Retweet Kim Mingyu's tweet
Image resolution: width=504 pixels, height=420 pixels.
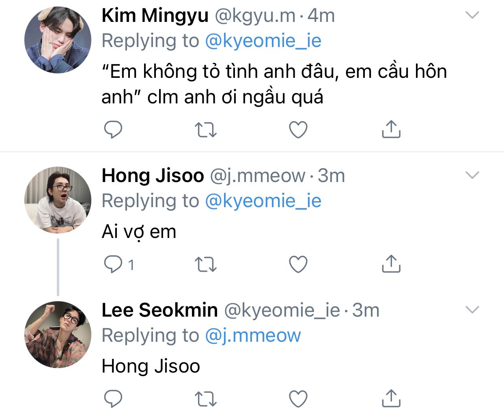(x=206, y=130)
